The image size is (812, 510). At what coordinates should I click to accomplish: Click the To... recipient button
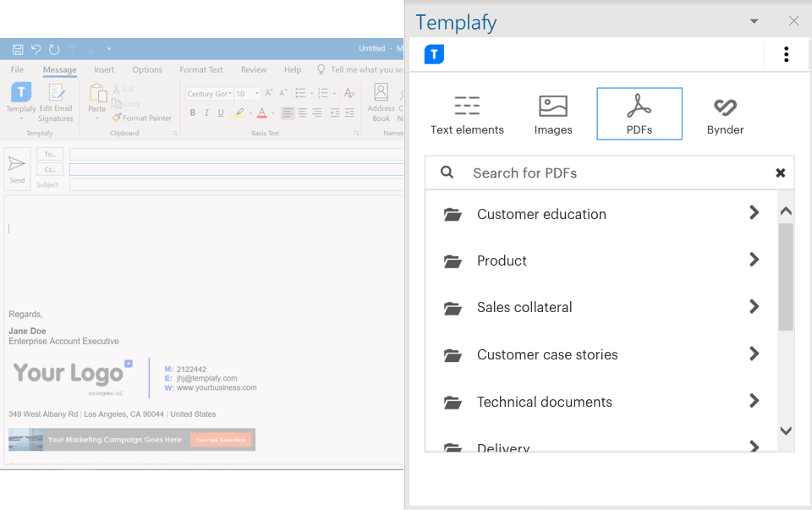coord(50,154)
